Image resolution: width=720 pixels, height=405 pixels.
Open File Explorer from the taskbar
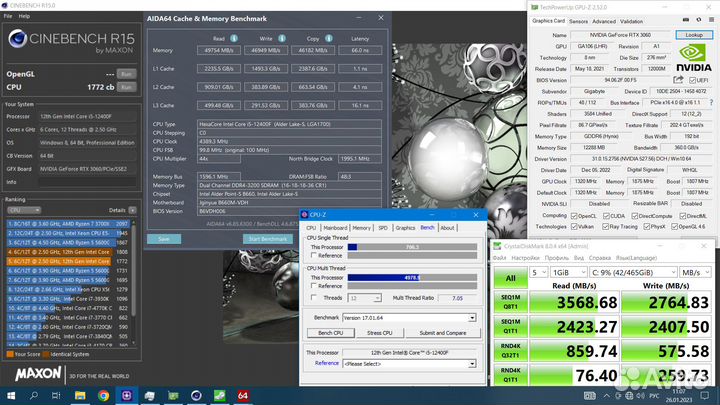coord(80,395)
